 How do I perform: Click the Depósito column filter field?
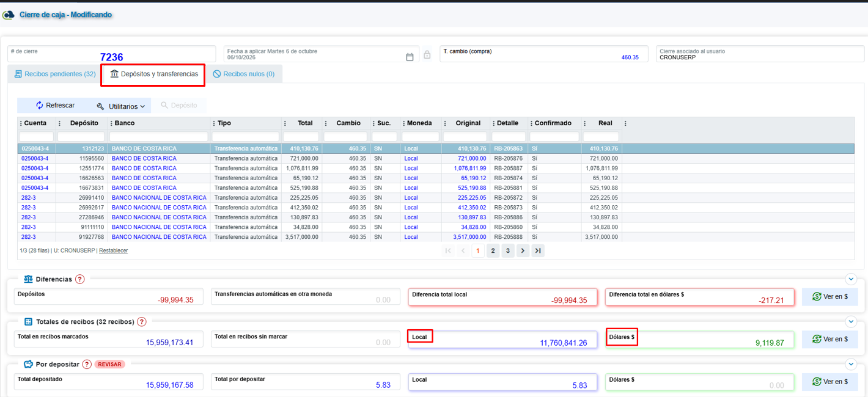[x=81, y=137]
